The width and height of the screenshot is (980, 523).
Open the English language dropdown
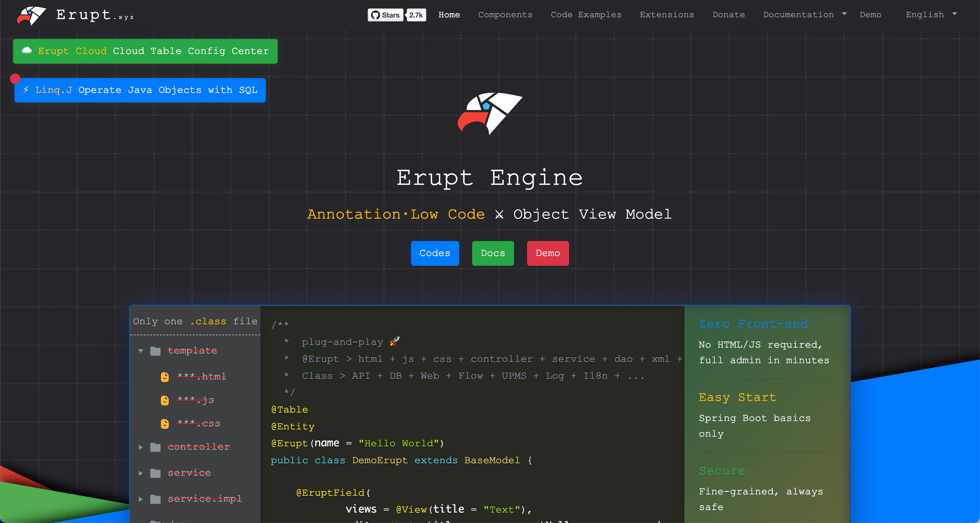(x=931, y=15)
